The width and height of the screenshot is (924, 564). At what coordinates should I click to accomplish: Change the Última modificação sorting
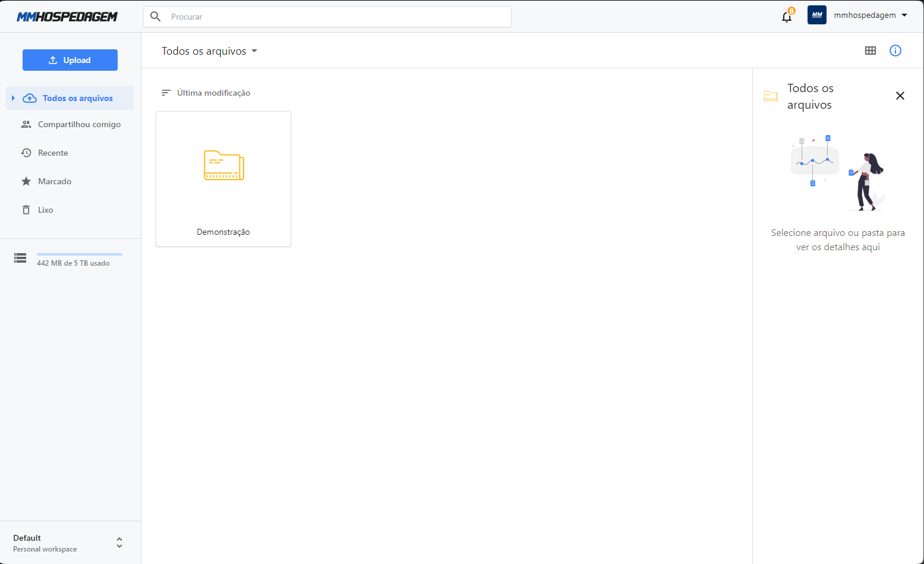click(206, 93)
